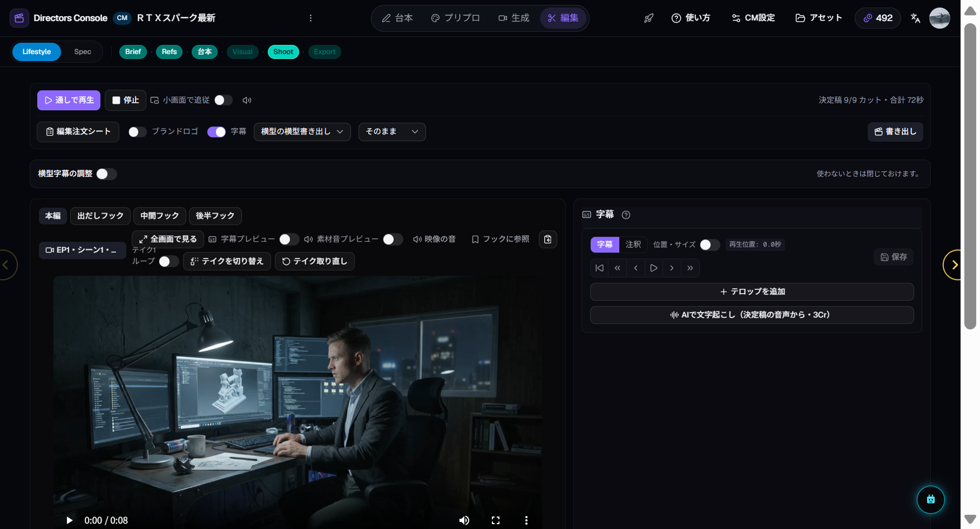Click テイクを切り替え button
Viewport: 980px width, 529px height.
point(227,262)
